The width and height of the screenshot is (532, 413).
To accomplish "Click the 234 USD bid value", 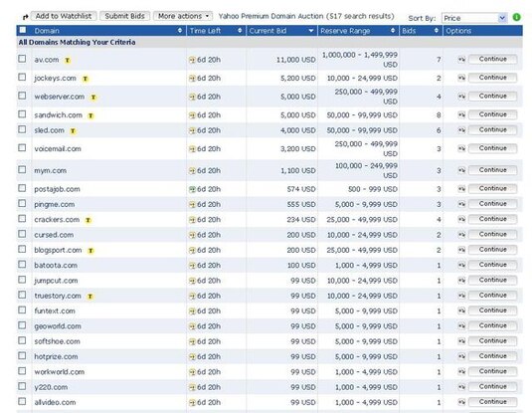I will tap(301, 220).
